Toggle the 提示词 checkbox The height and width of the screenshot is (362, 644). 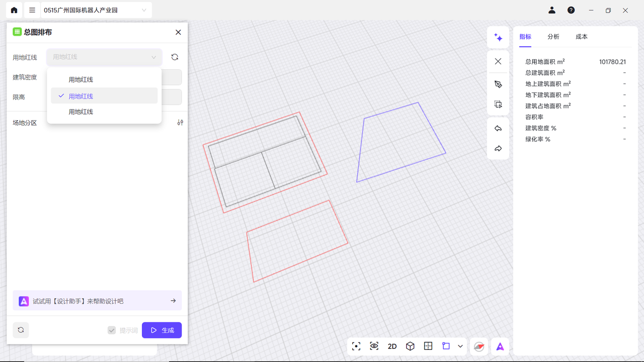(x=112, y=330)
